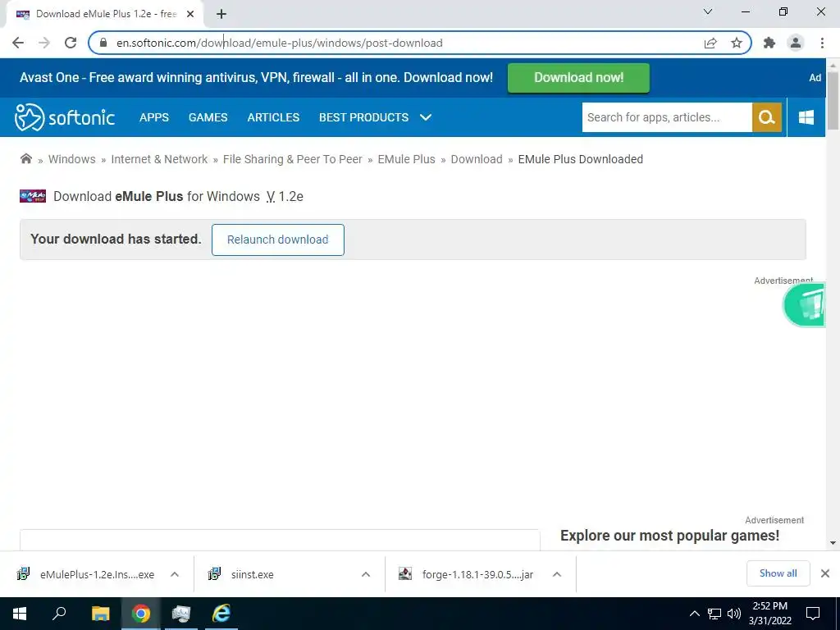
Task: Share this page from the address bar
Action: [710, 43]
